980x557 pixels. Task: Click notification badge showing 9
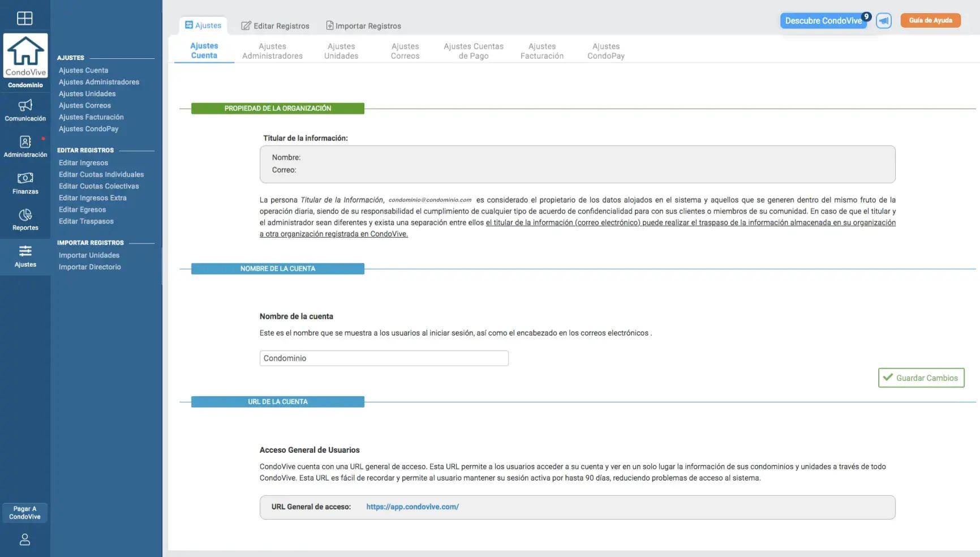click(x=866, y=16)
